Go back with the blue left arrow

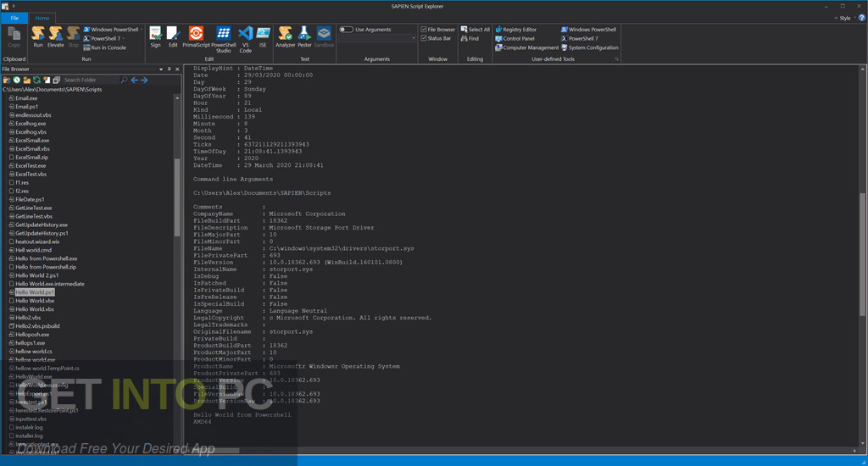click(134, 80)
